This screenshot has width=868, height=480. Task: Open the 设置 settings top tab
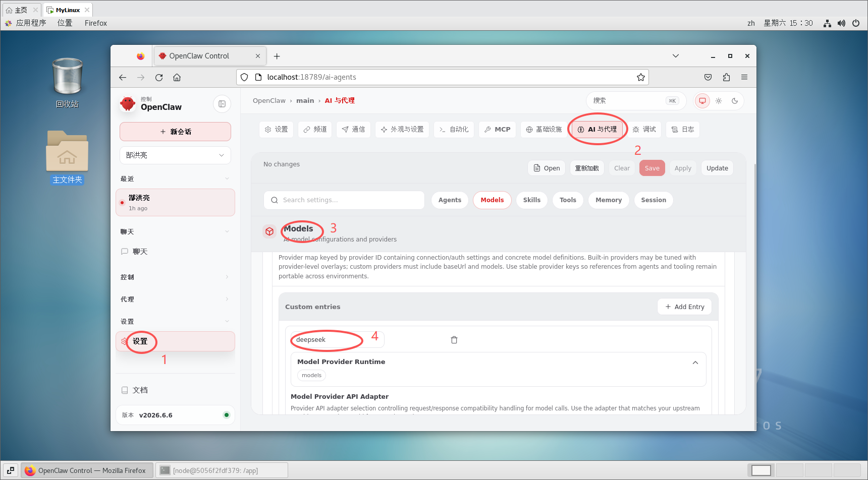(276, 130)
